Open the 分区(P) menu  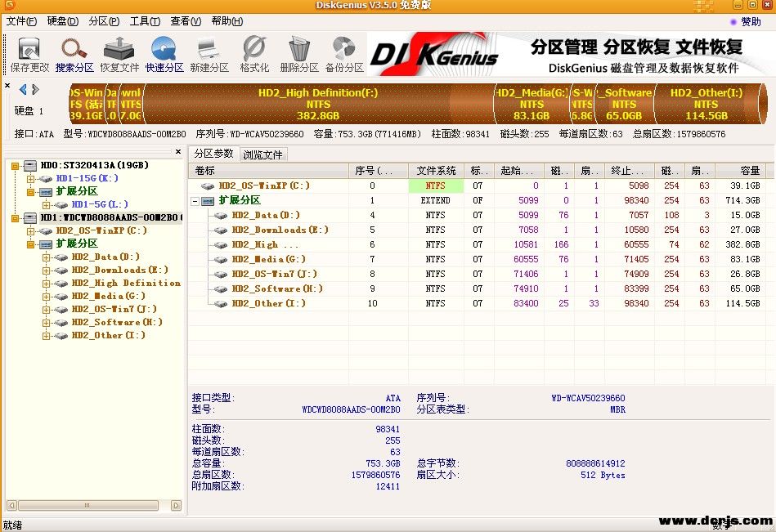tap(104, 21)
